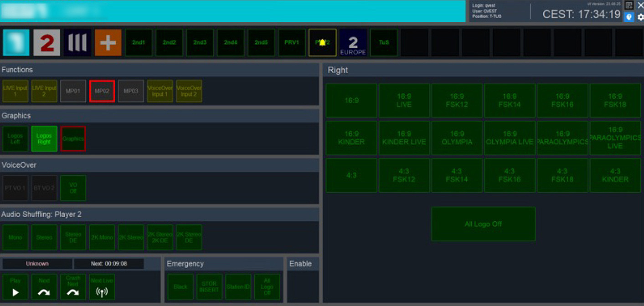Turn voiceover off with VO Off
The width and height of the screenshot is (644, 306).
point(73,188)
